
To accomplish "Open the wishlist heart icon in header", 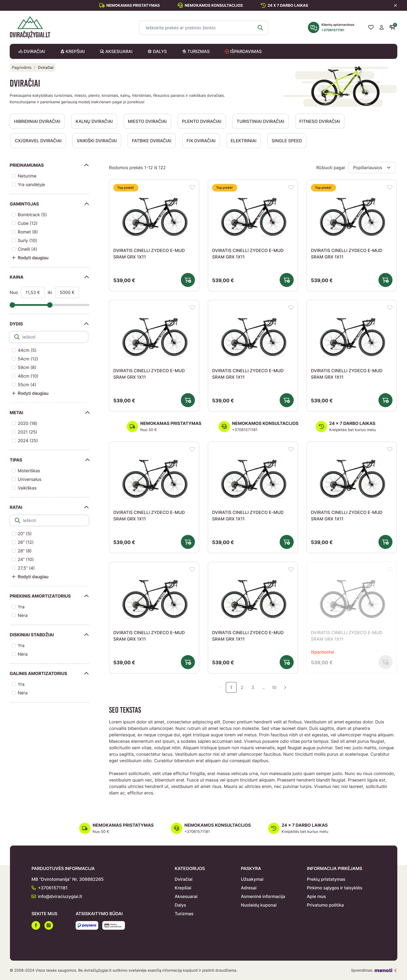I will point(371,27).
